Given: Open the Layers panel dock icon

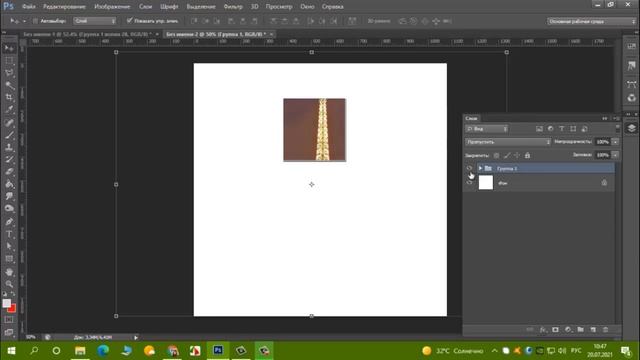Looking at the screenshot, I should (631, 128).
